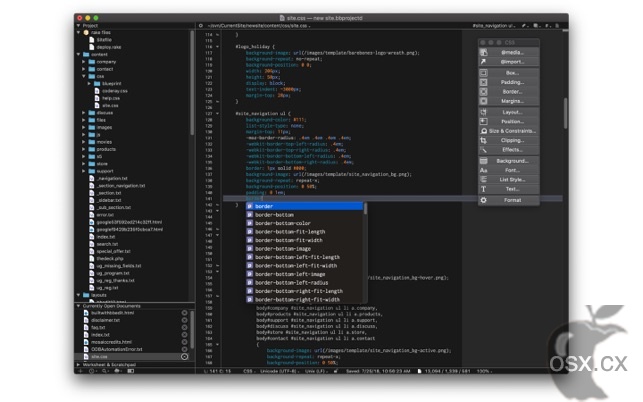
Task: Open the Padding CSS palette item
Action: pos(508,82)
